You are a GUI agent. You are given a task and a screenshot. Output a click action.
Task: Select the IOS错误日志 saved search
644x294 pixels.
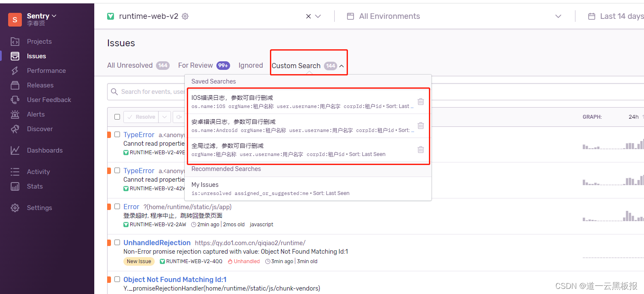[303, 102]
